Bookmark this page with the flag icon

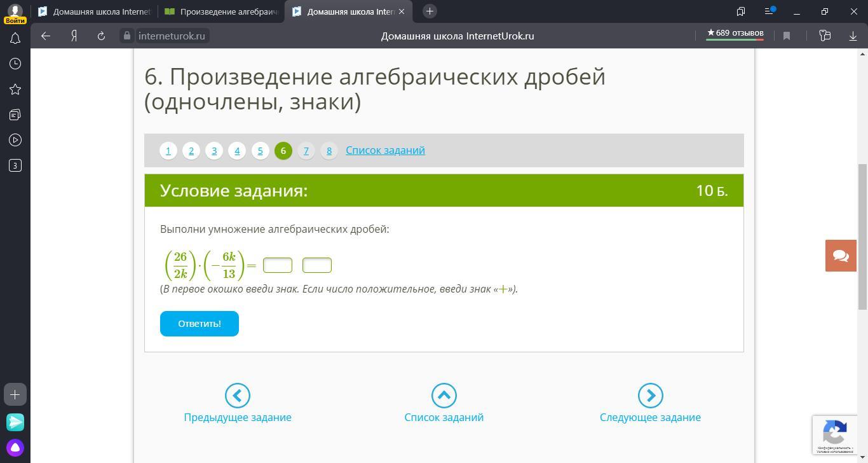click(x=787, y=36)
